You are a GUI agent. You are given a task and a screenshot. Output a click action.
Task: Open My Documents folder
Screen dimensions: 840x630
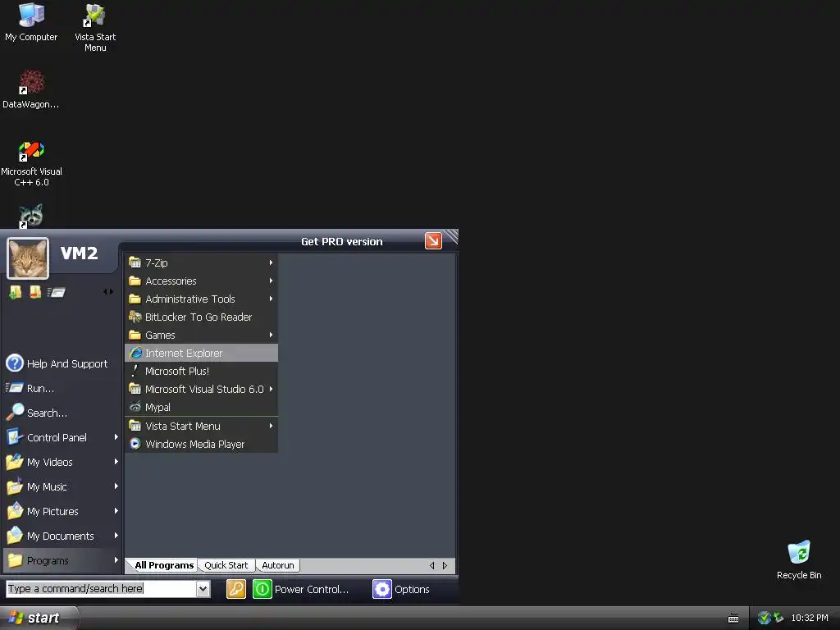62,536
